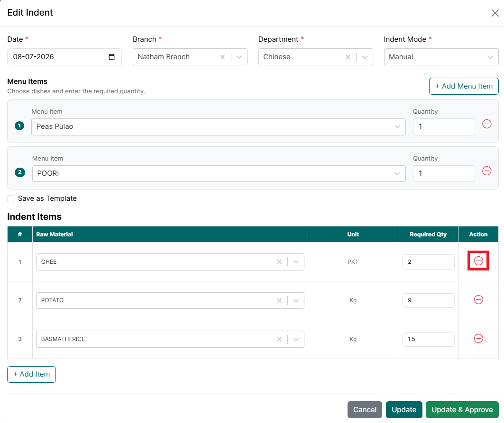Click the Update button
504x423 pixels.
click(x=404, y=410)
